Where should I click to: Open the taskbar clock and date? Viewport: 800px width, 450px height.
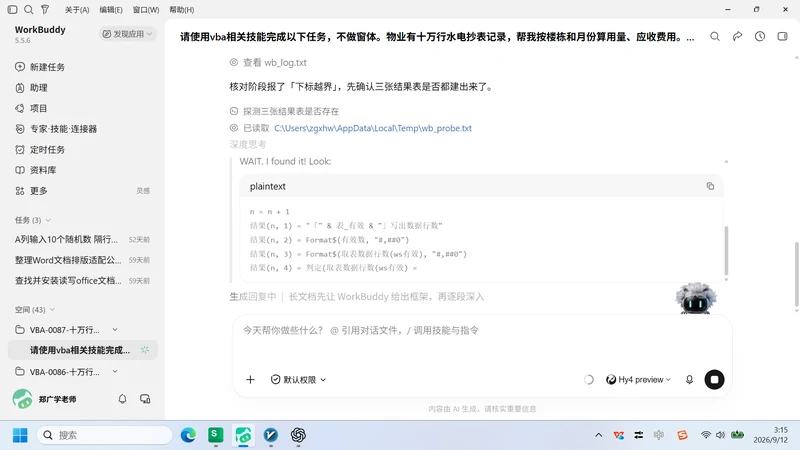(x=771, y=435)
